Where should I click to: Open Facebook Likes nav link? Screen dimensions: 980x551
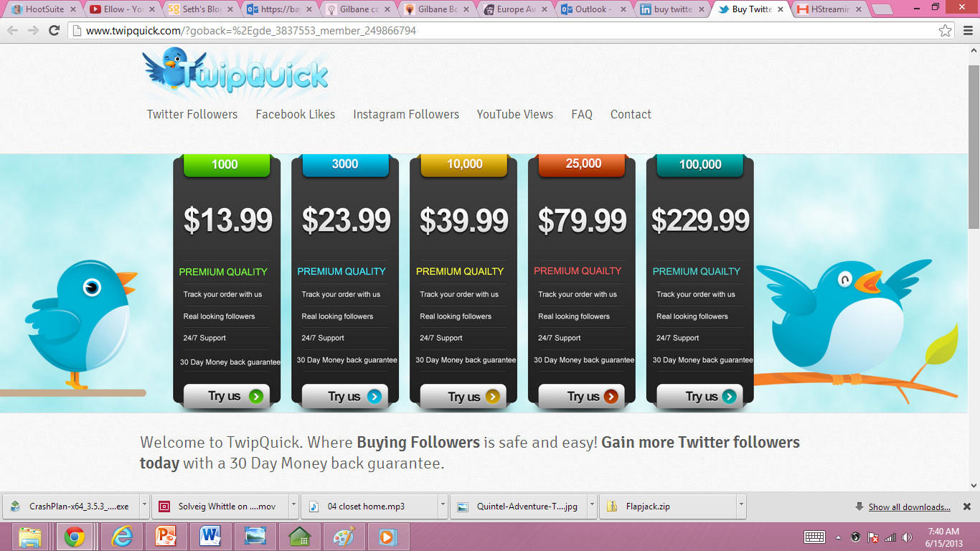pos(296,114)
